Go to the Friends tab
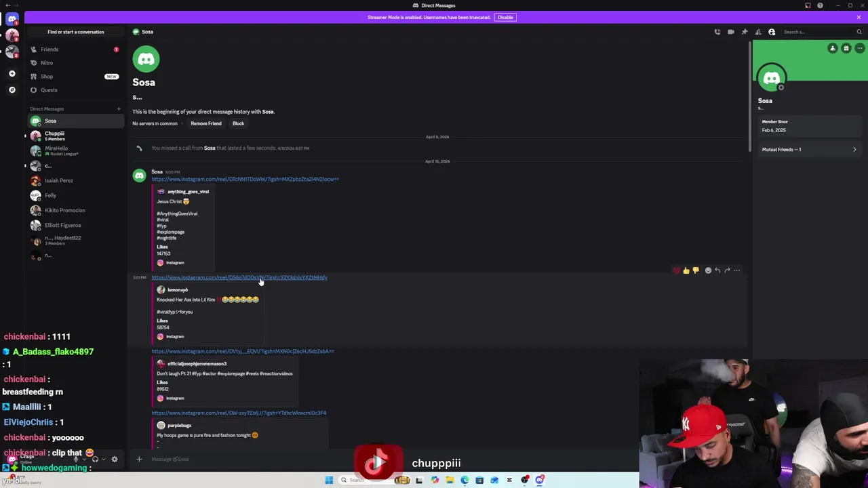This screenshot has height=488, width=868. click(75, 49)
